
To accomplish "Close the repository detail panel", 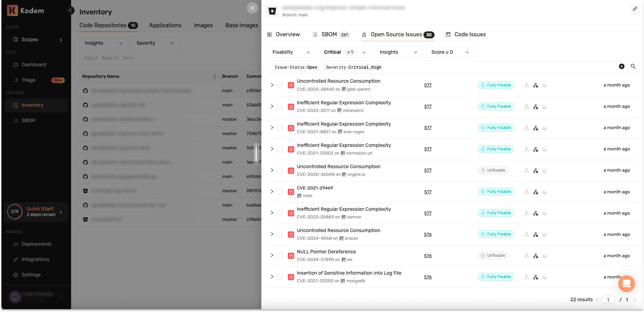I will 252,8.
